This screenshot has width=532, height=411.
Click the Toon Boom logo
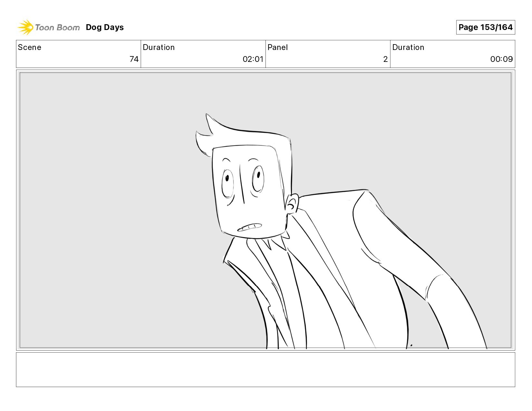coord(49,27)
